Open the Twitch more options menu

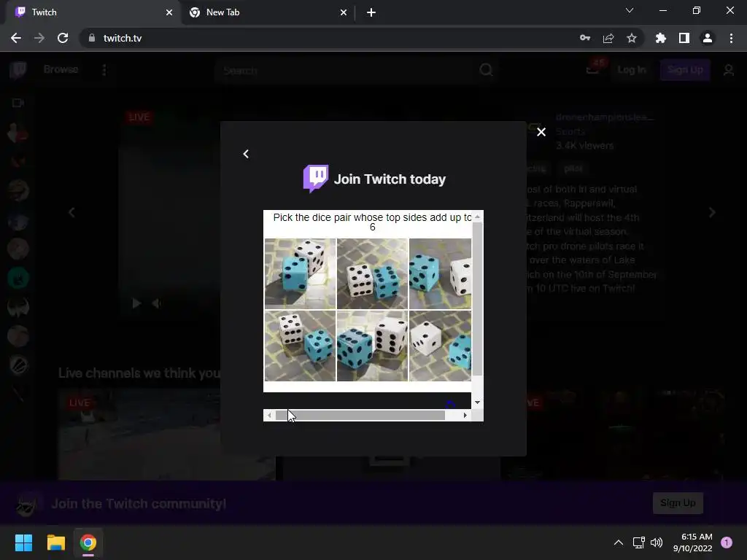point(104,70)
